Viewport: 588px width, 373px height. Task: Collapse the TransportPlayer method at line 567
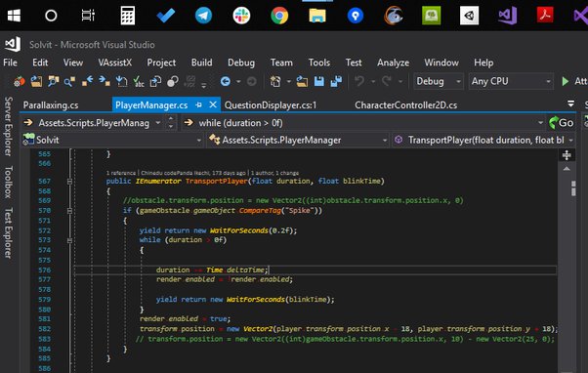coord(69,182)
